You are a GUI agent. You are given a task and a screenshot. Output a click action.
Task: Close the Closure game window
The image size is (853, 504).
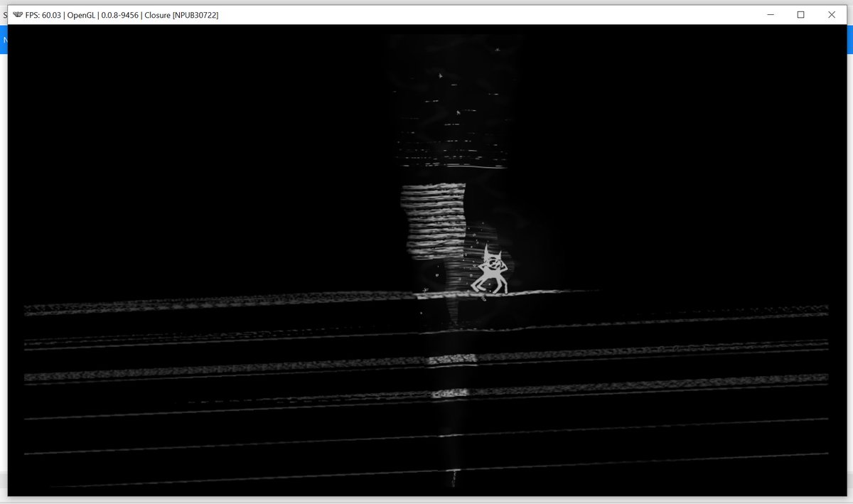pyautogui.click(x=832, y=15)
